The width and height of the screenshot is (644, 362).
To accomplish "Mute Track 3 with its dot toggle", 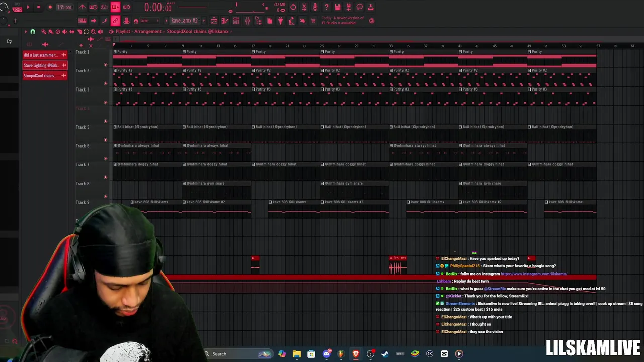I will click(x=105, y=103).
